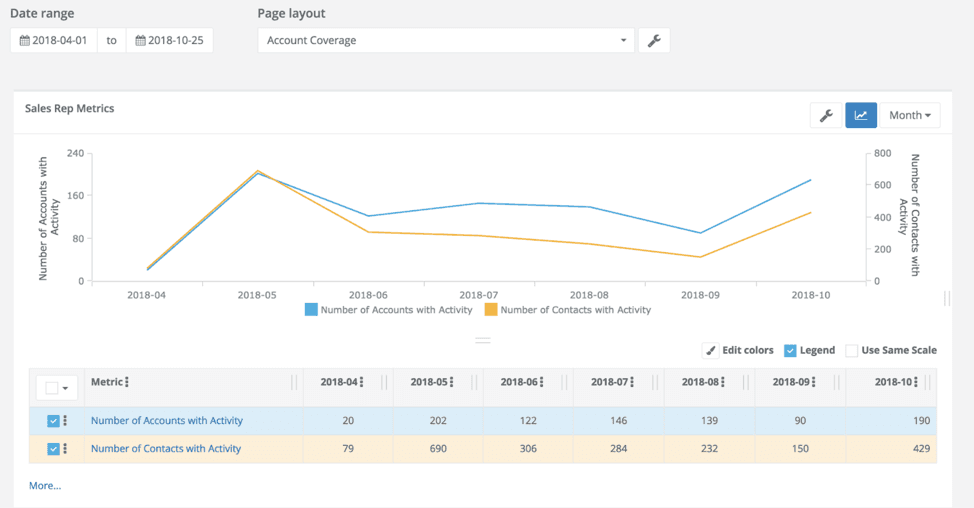The width and height of the screenshot is (974, 508).
Task: Open row menu for Contacts with Activity
Action: pyautogui.click(x=66, y=449)
